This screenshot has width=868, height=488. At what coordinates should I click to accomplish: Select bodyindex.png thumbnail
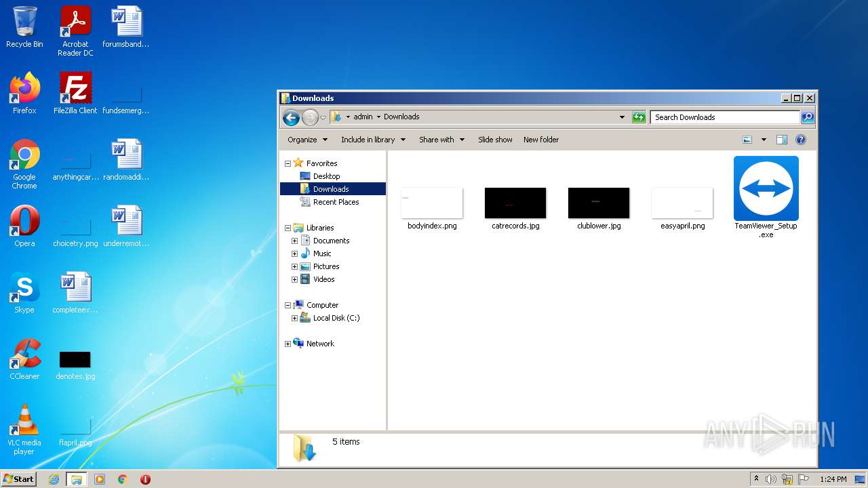tap(432, 209)
